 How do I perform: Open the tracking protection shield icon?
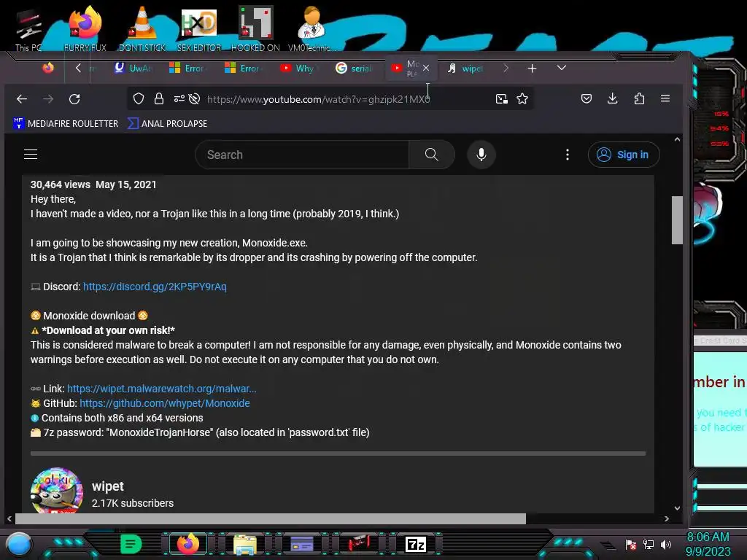(138, 98)
